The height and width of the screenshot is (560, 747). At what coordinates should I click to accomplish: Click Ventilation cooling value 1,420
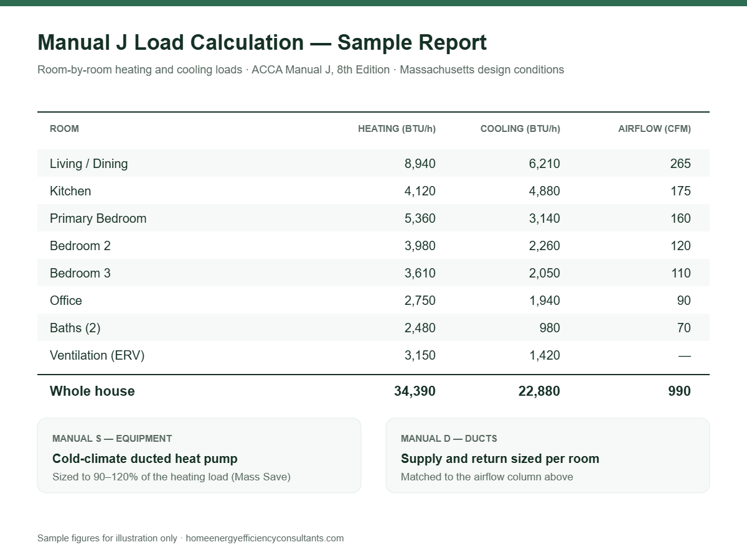click(545, 355)
